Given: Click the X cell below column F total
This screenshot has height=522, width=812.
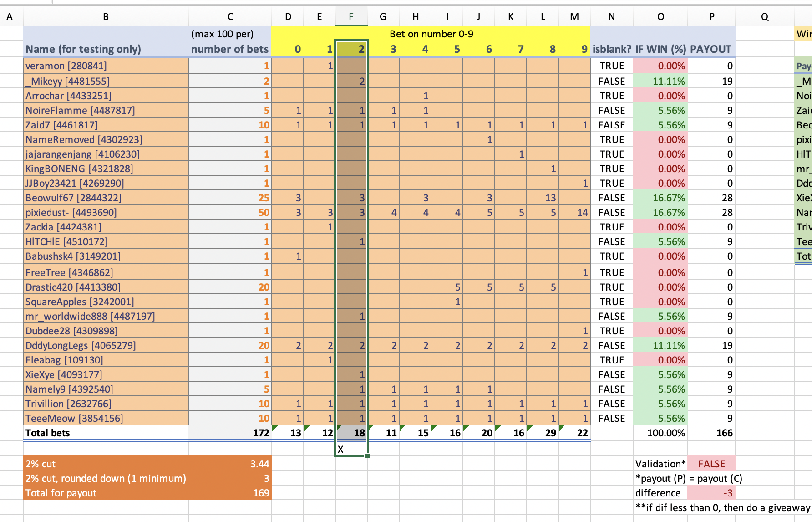Looking at the screenshot, I should 351,449.
